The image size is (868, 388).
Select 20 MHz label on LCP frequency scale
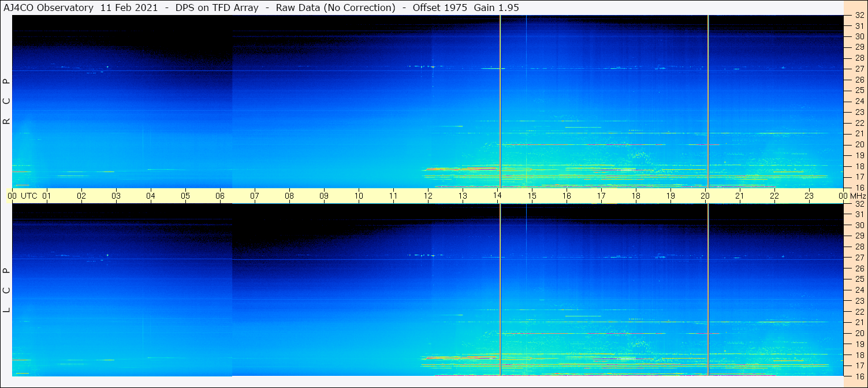click(859, 333)
